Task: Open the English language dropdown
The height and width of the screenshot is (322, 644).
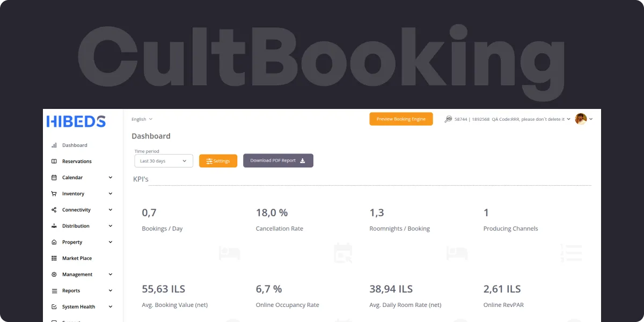Action: pyautogui.click(x=142, y=119)
